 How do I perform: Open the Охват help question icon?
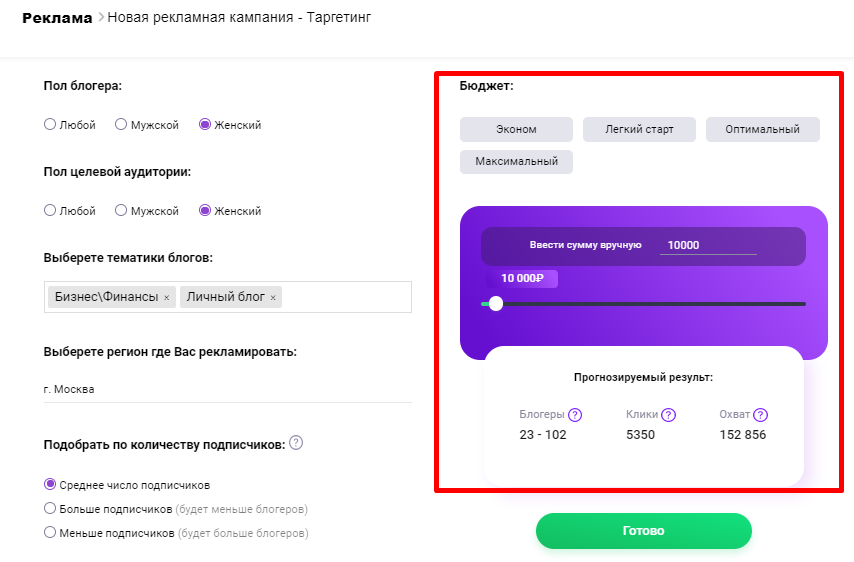(x=760, y=415)
